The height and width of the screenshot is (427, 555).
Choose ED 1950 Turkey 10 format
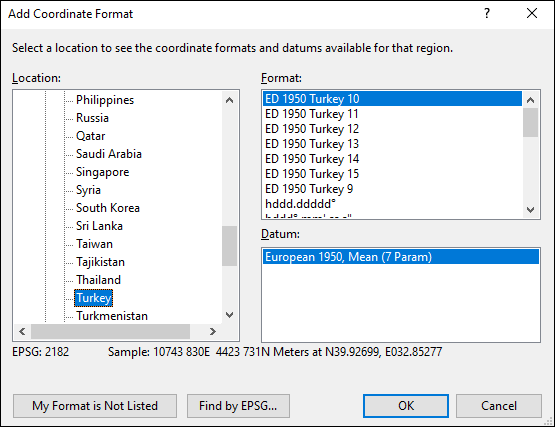(x=392, y=99)
